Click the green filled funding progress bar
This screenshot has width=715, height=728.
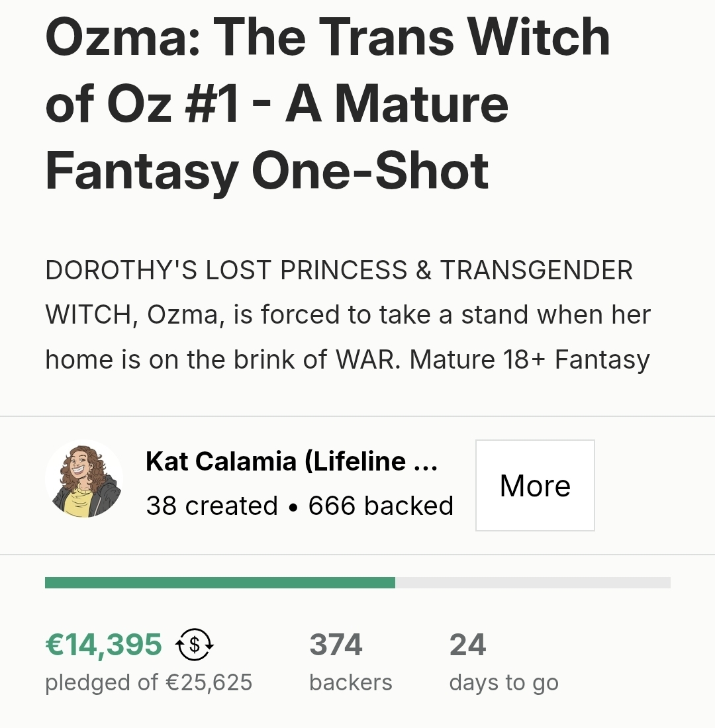point(220,582)
